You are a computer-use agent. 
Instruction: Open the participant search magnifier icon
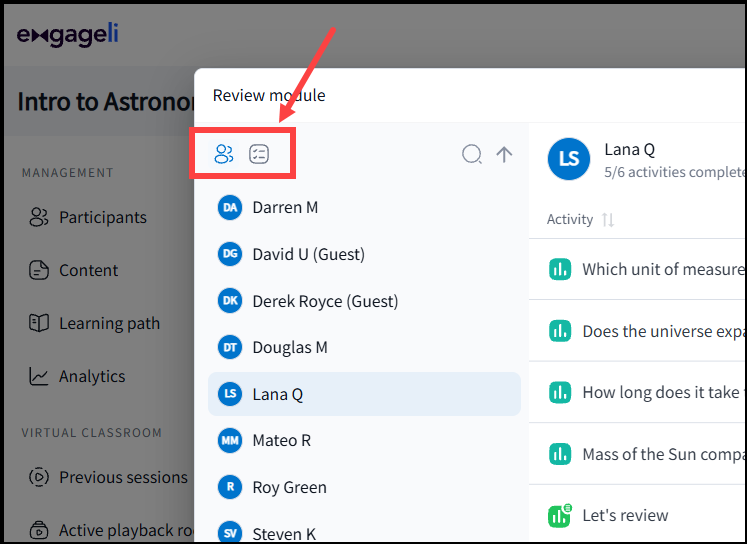pos(472,154)
